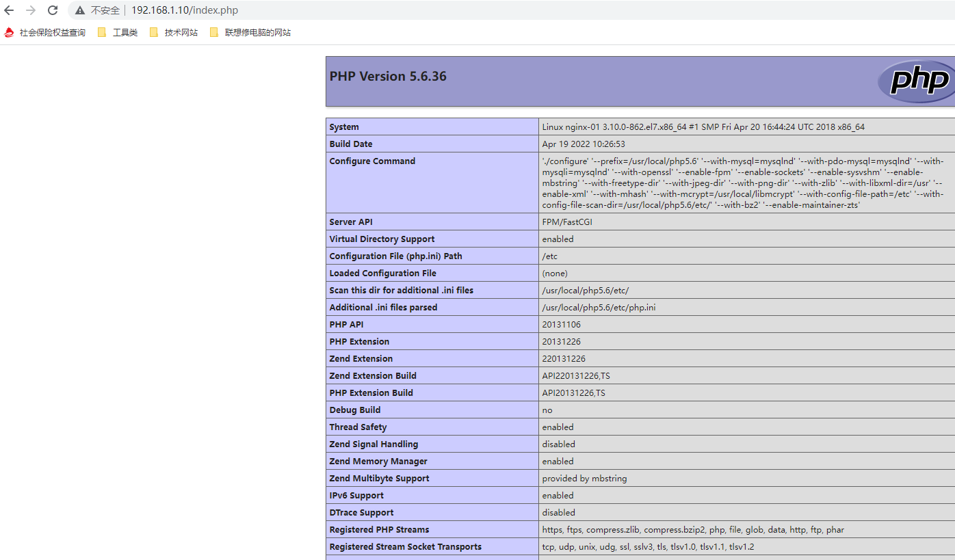Select the Debug Build 'no' value

[547, 410]
